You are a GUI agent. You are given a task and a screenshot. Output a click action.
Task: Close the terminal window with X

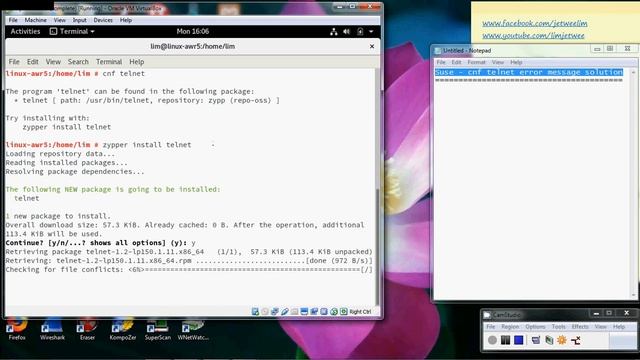372,47
